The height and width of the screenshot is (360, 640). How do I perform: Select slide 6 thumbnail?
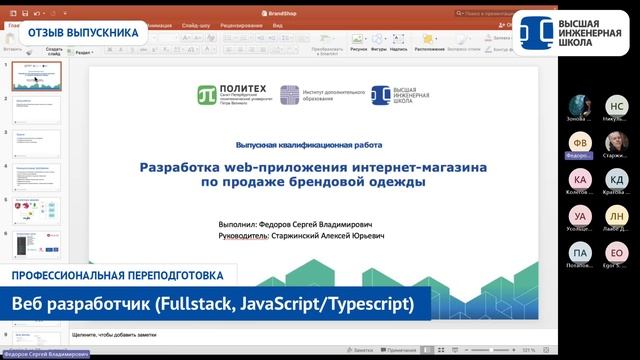pos(37,245)
